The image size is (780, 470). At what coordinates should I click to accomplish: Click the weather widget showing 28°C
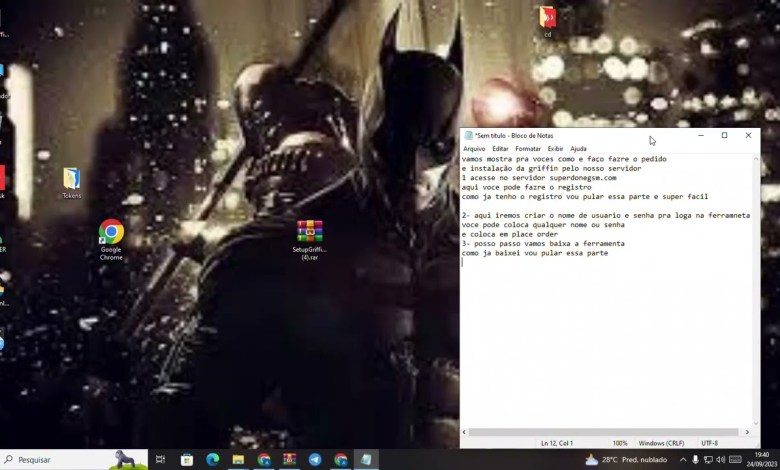tap(626, 460)
